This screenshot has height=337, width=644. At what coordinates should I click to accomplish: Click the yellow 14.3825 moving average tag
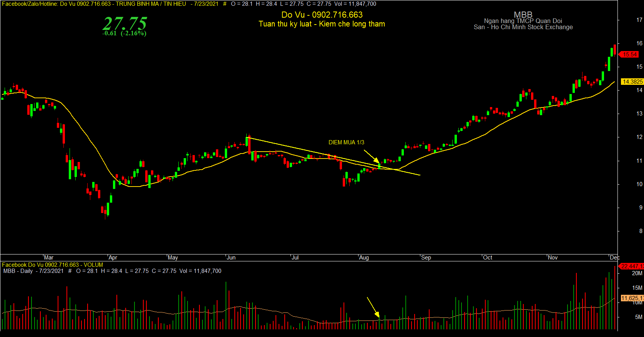pos(632,81)
